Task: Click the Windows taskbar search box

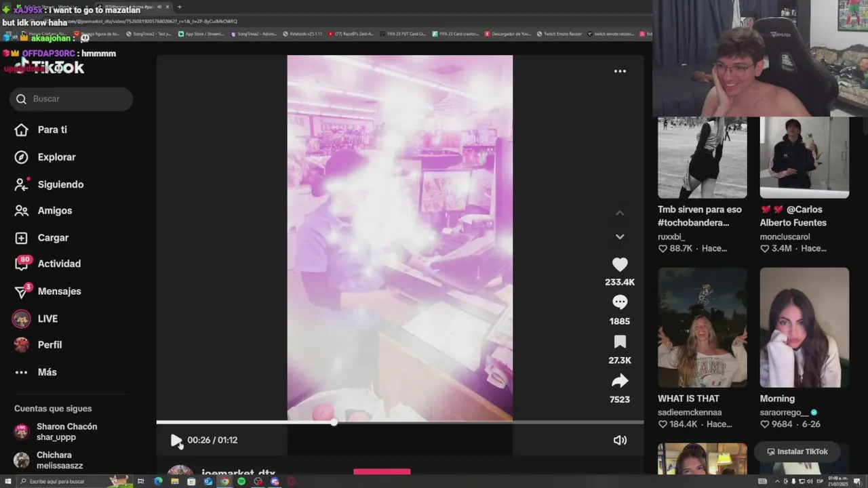Action: [75, 481]
